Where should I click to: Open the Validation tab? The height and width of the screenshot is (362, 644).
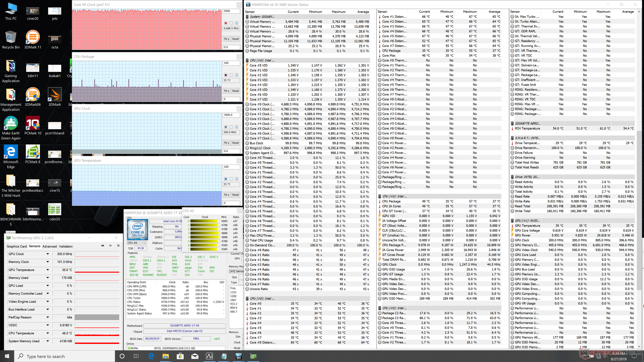click(x=66, y=246)
